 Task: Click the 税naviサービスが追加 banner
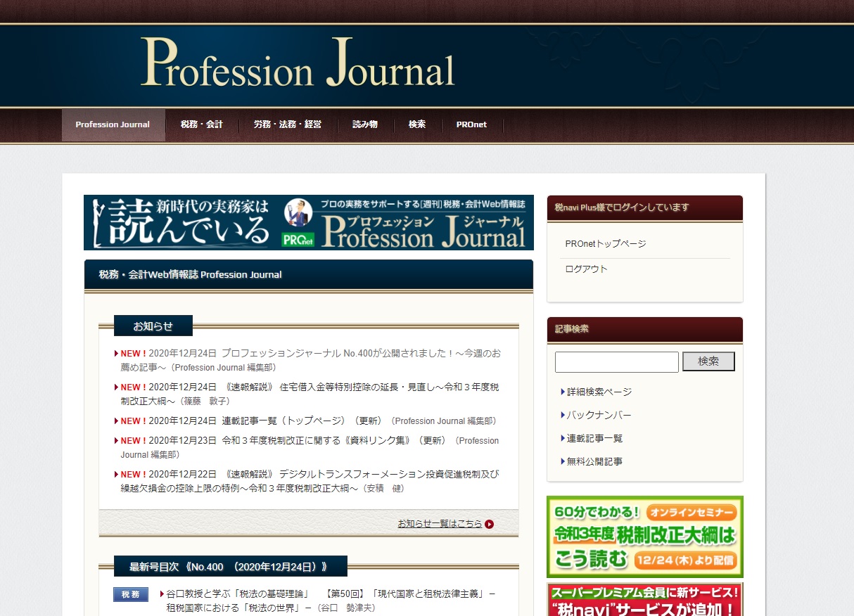pos(644,599)
